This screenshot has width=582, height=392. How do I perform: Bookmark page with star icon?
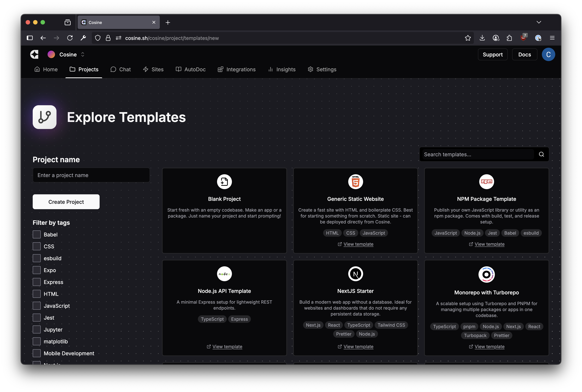468,38
